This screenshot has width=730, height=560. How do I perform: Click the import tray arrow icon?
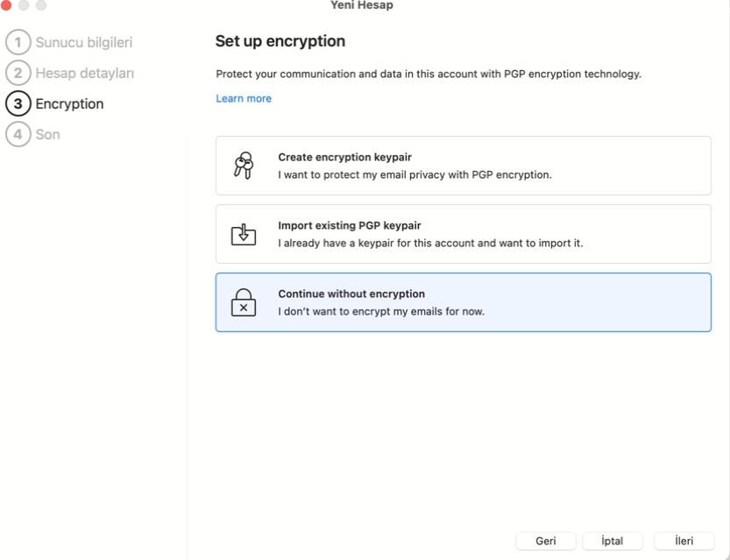244,234
